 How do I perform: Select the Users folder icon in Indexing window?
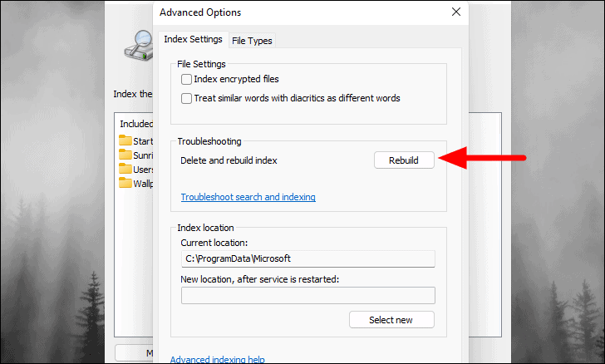125,169
